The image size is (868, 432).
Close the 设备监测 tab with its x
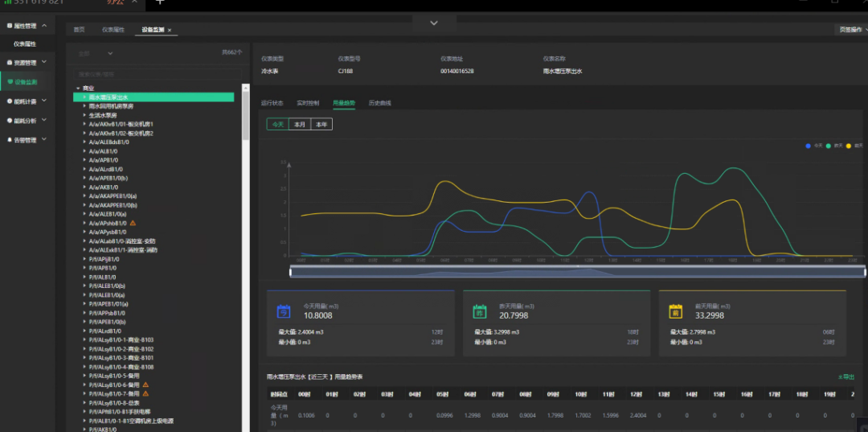(170, 30)
